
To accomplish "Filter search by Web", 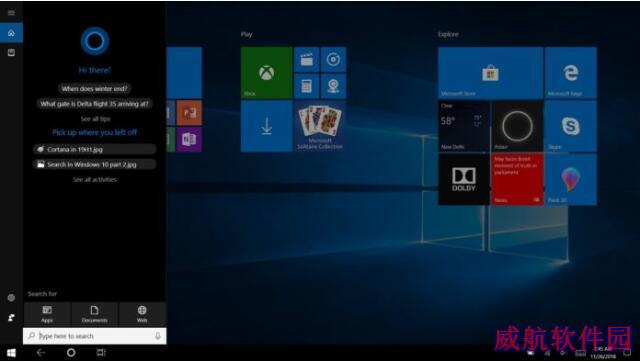I will 142,314.
